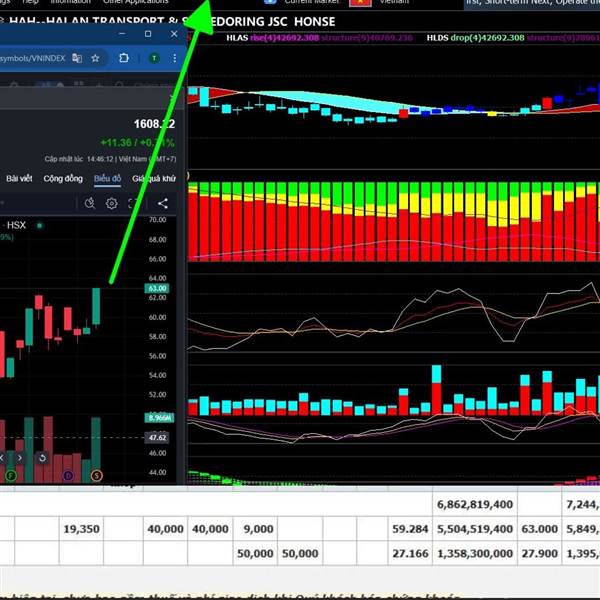600x600 pixels.
Task: Click the orange S event marker
Action: tap(97, 476)
